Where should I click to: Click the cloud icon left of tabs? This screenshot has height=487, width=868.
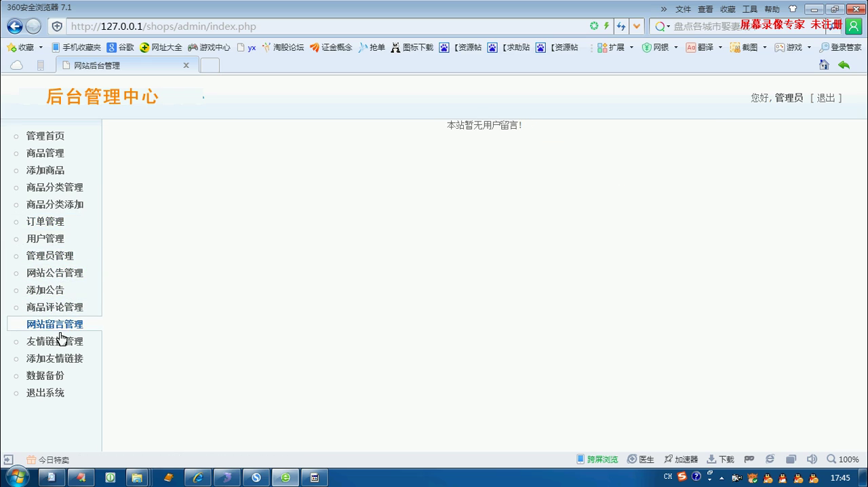[16, 65]
